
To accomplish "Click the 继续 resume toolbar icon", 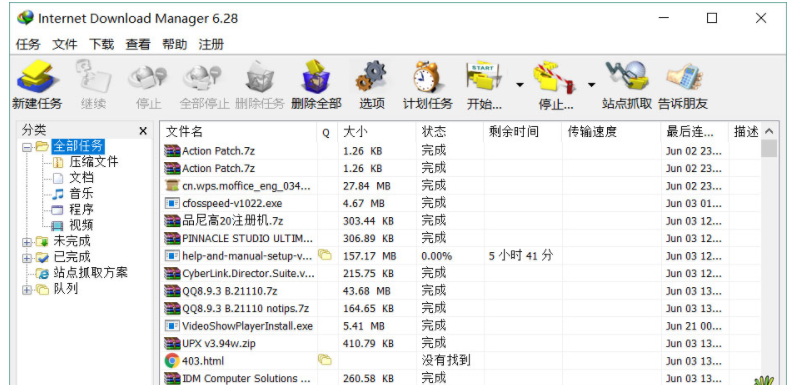I will coord(94,77).
